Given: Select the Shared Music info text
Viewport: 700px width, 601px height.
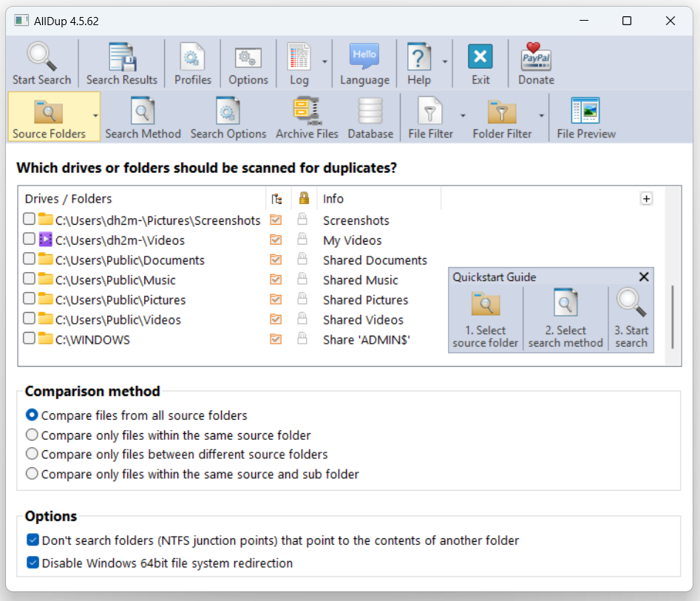Looking at the screenshot, I should 360,280.
